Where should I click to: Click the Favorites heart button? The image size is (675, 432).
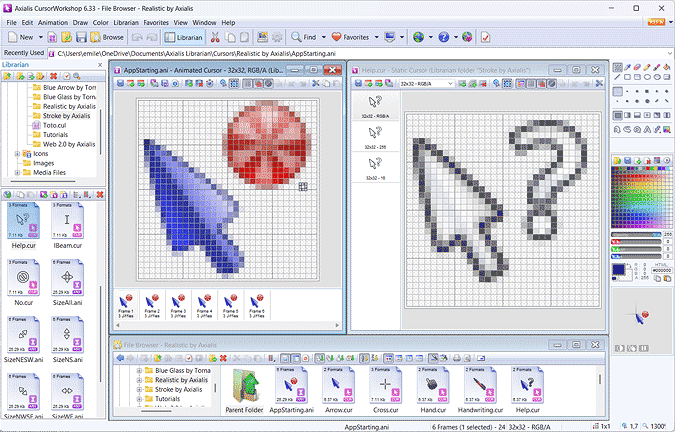coord(350,37)
